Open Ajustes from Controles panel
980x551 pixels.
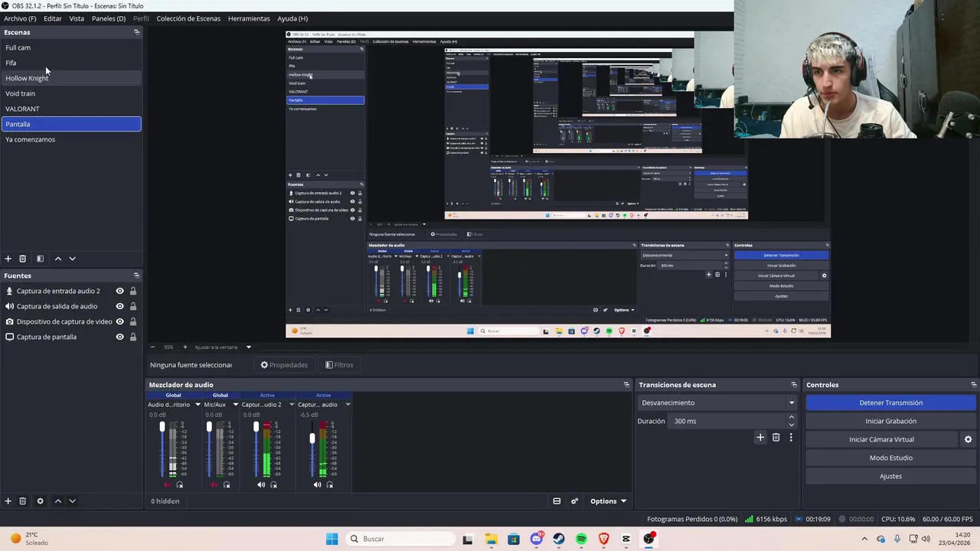point(891,476)
